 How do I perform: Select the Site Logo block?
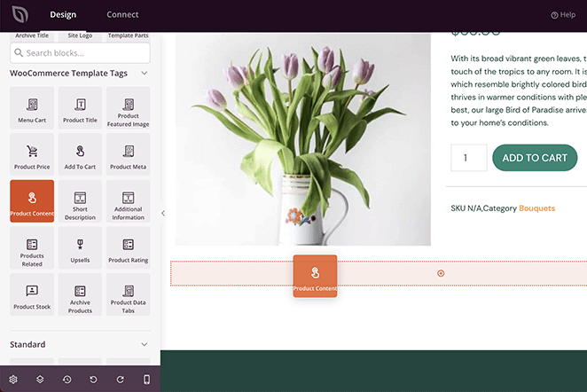pos(80,36)
